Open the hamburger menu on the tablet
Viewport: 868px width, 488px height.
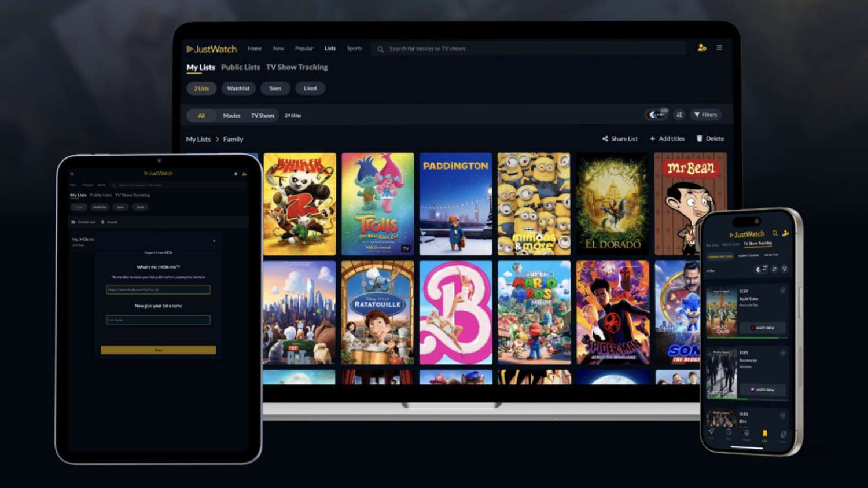(72, 174)
